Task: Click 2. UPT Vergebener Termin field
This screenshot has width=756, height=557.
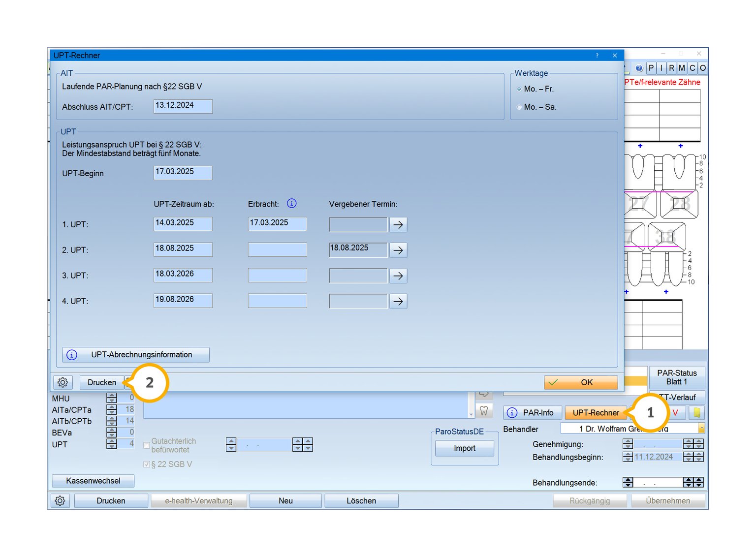Action: point(358,250)
